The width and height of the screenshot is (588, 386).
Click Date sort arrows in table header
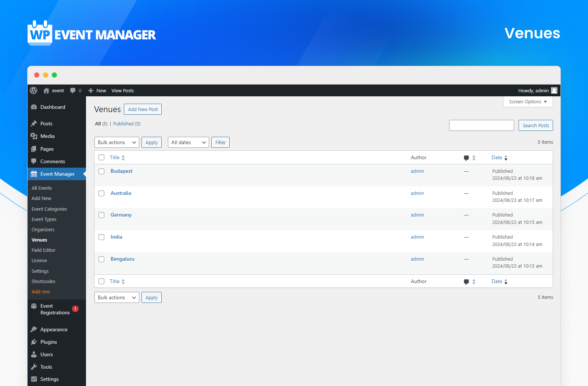coord(506,158)
